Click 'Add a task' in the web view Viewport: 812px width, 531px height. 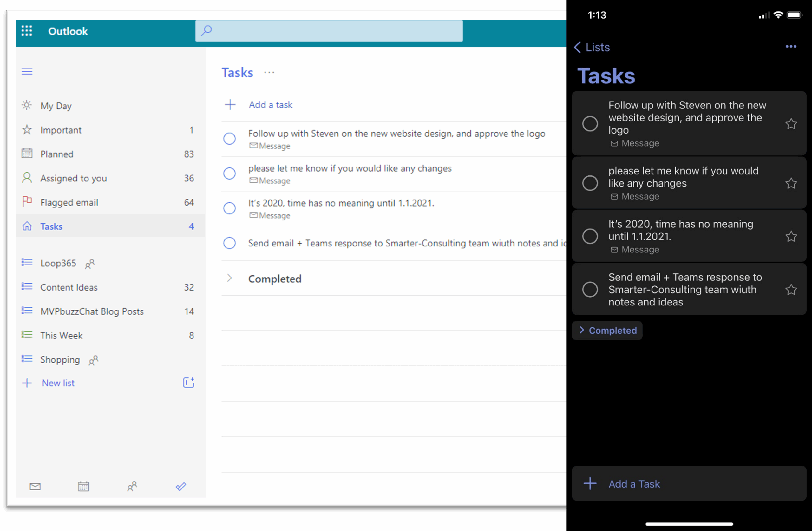click(x=270, y=105)
